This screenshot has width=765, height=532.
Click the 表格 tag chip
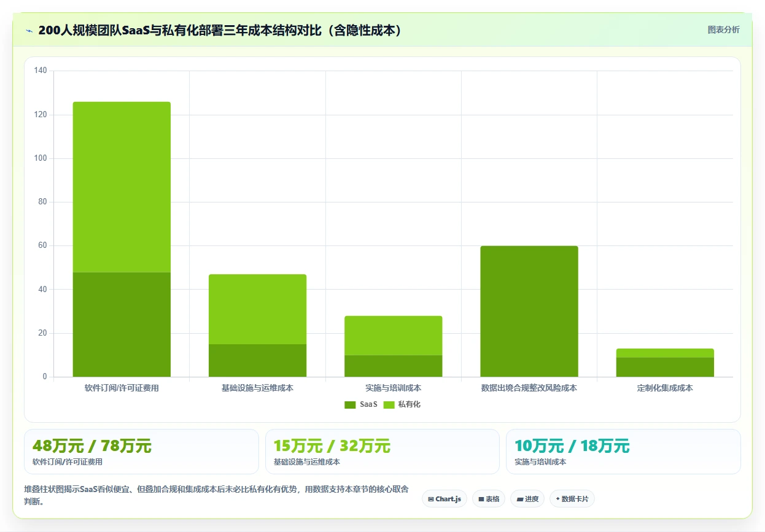[x=489, y=499]
